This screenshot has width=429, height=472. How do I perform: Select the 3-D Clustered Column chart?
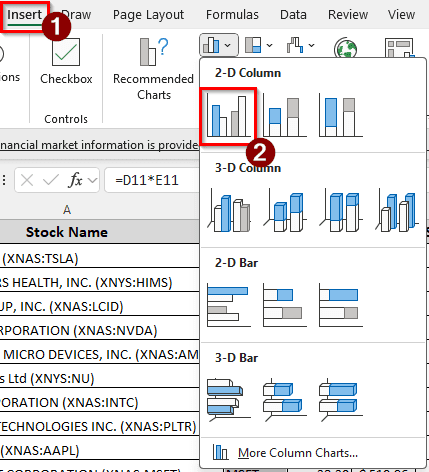[x=229, y=210]
